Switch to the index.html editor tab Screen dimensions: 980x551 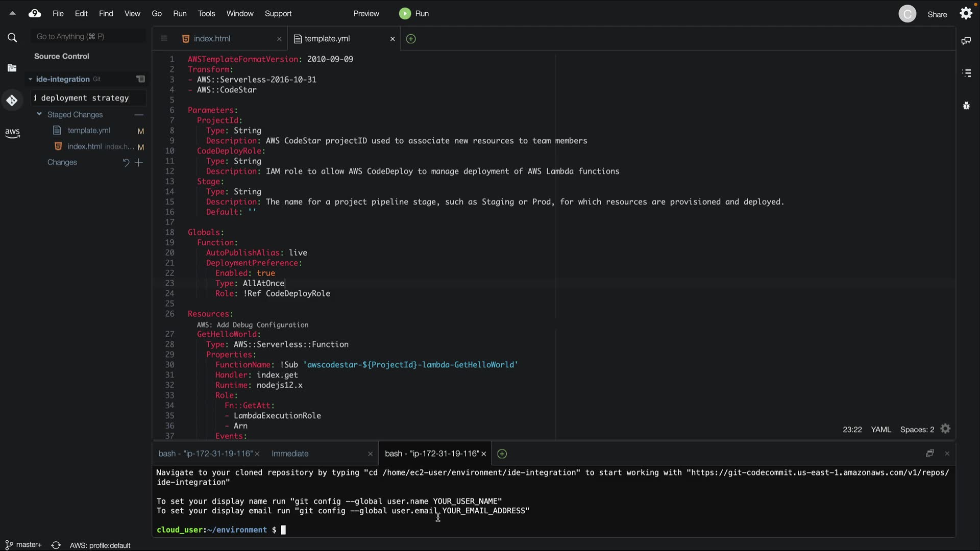pyautogui.click(x=212, y=39)
